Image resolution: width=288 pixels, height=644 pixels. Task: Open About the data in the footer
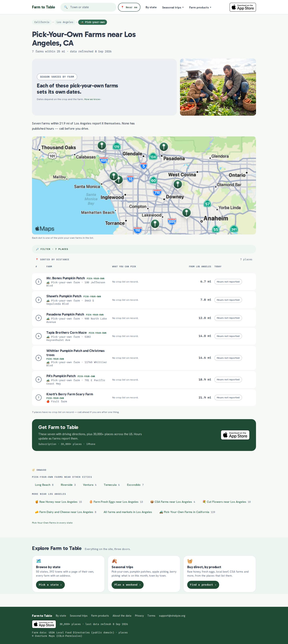pos(122,616)
